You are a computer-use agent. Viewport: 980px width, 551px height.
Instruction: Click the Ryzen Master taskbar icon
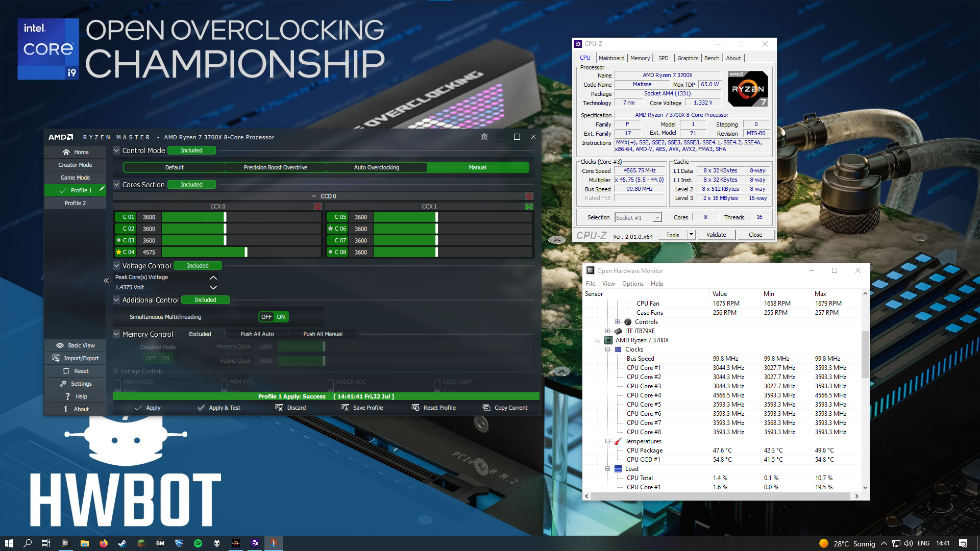(x=236, y=543)
